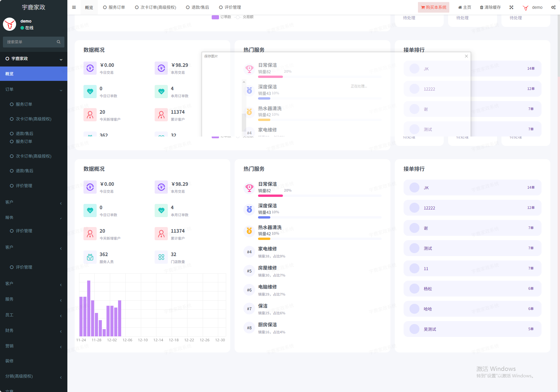Open the settings gears icon top right

point(553,7)
